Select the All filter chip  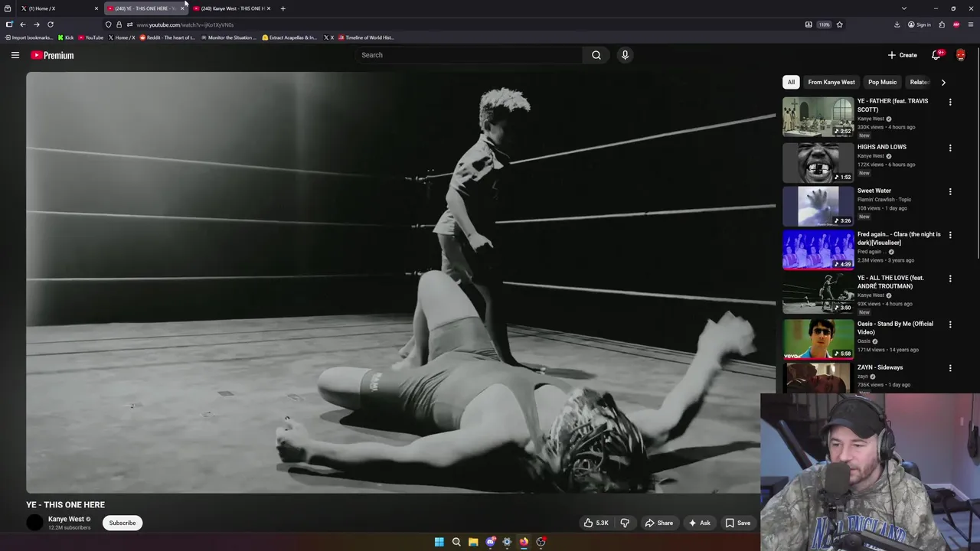coord(791,82)
